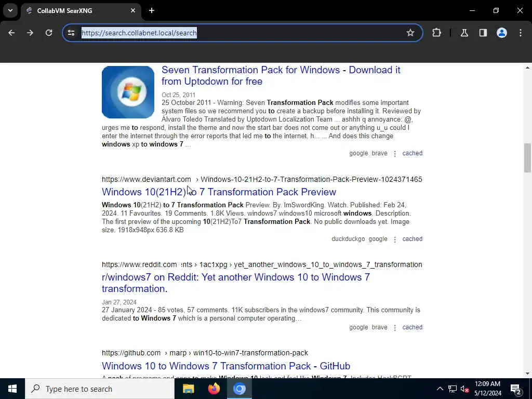Open the network status tray icon
This screenshot has height=399, width=532.
pyautogui.click(x=453, y=389)
